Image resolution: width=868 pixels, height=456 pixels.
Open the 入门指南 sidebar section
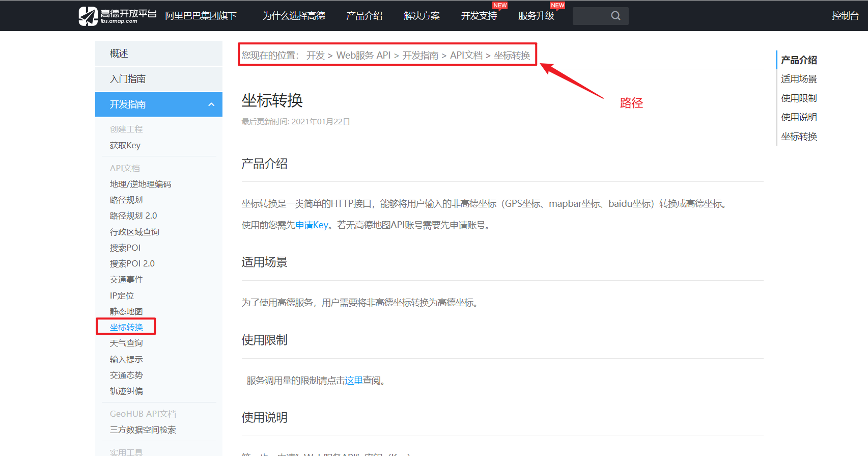159,79
